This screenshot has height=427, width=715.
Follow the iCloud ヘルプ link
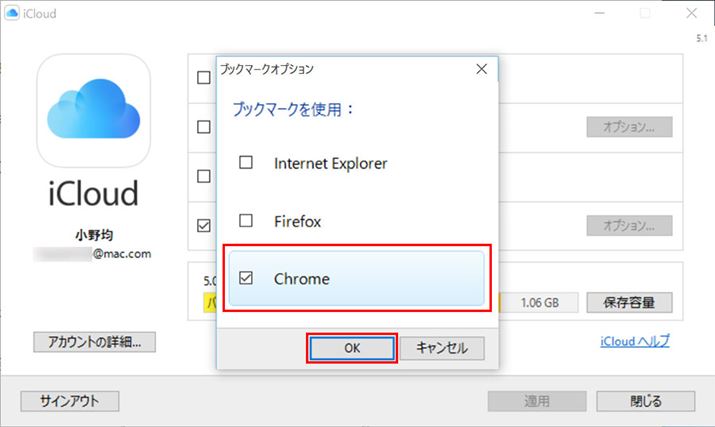[634, 341]
